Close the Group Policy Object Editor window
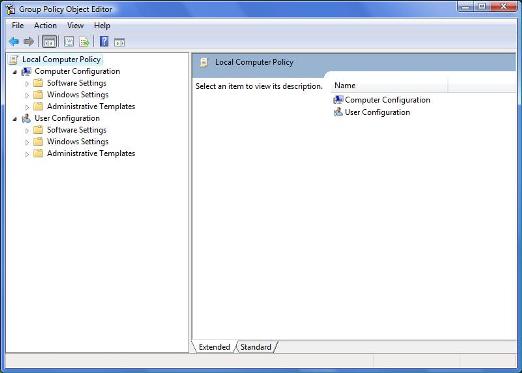522x373 pixels. coord(503,6)
